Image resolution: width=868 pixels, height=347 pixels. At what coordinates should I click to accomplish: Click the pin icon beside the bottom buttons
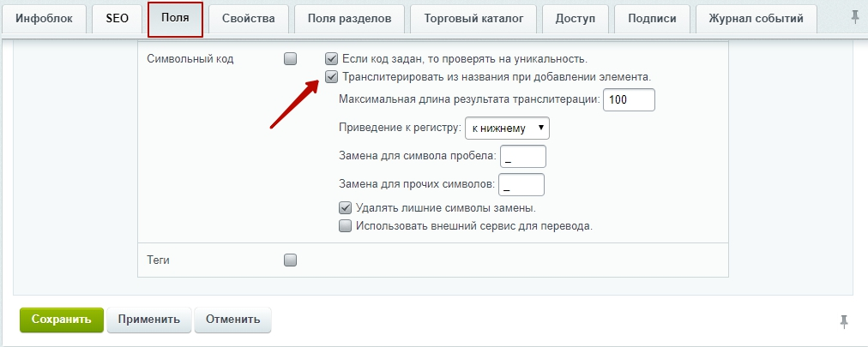coord(844,321)
